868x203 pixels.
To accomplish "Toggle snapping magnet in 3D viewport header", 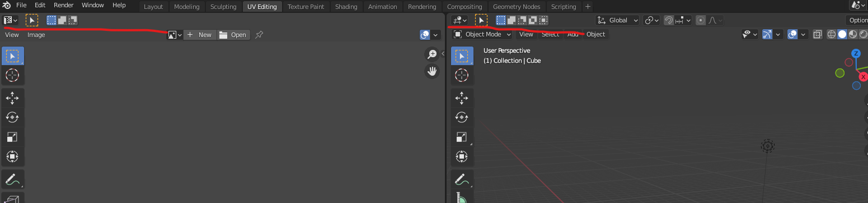I will pos(669,20).
